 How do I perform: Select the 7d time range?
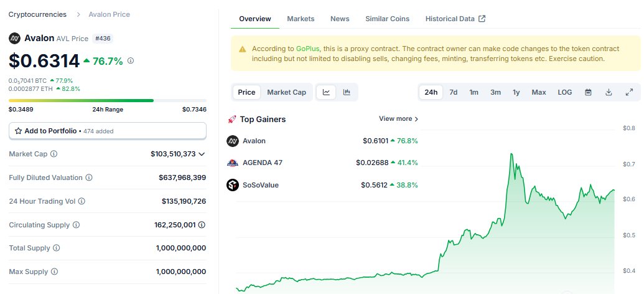pyautogui.click(x=454, y=92)
